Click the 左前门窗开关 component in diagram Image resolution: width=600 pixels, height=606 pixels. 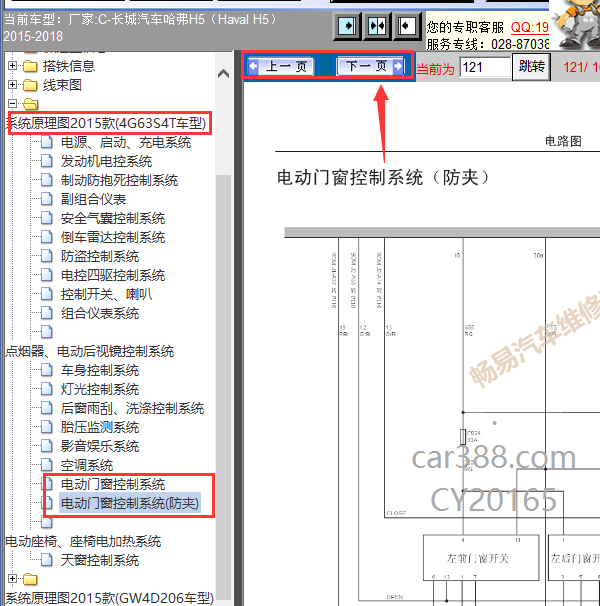(481, 558)
